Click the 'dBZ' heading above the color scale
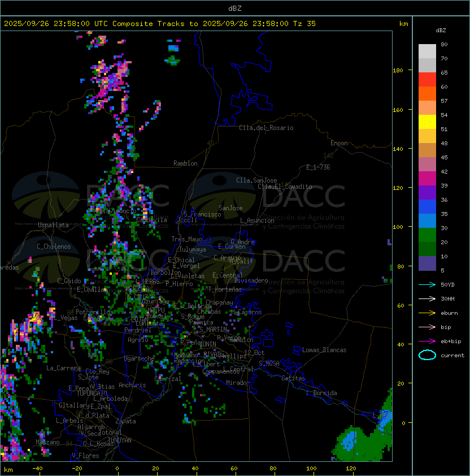This screenshot has width=470, height=476. click(441, 31)
